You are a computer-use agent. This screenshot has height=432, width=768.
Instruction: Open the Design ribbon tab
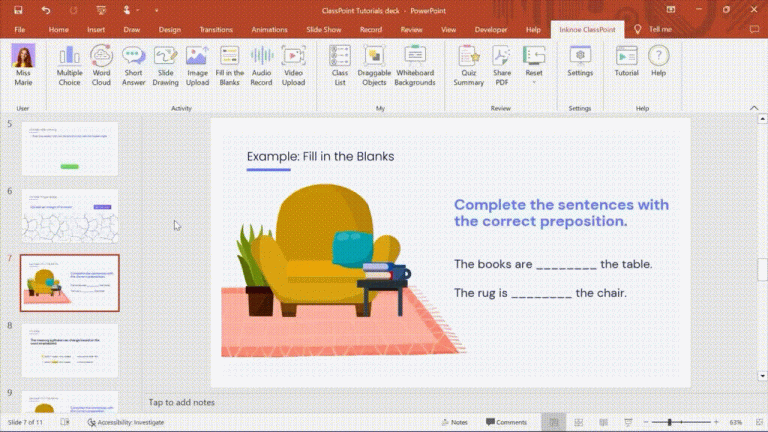tap(172, 30)
